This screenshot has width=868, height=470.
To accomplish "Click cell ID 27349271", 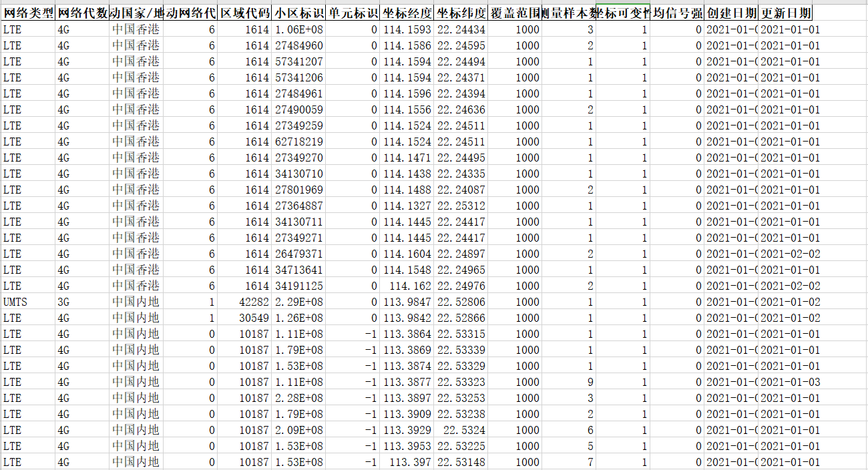I will [298, 238].
